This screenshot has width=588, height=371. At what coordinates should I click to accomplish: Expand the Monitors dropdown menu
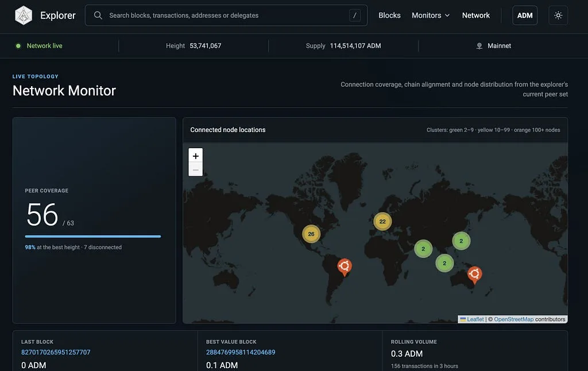431,16
